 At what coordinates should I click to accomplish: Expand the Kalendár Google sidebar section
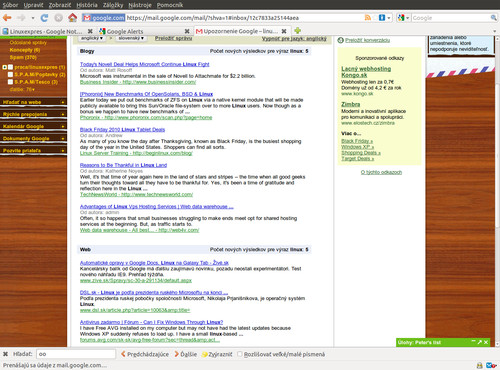33,126
